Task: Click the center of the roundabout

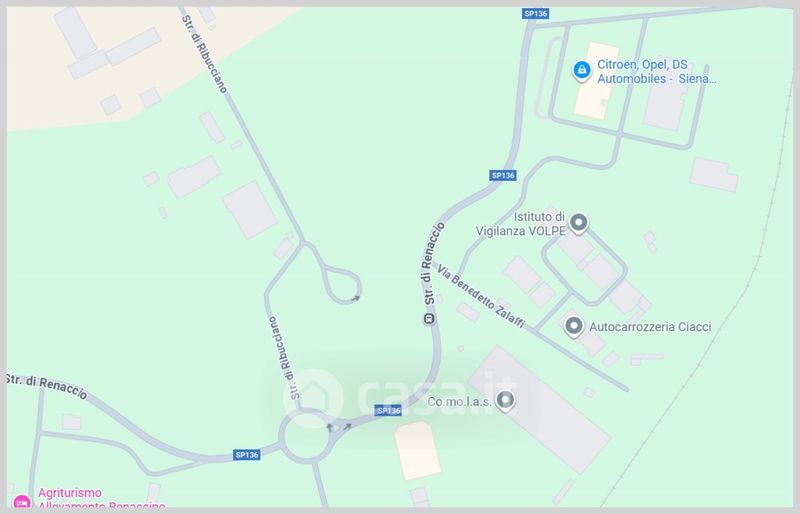Action: [306, 437]
